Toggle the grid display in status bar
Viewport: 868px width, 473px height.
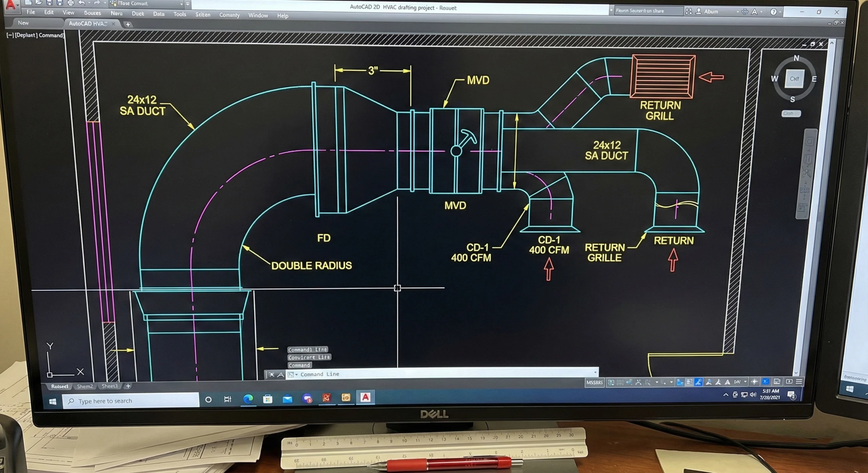coord(620,383)
